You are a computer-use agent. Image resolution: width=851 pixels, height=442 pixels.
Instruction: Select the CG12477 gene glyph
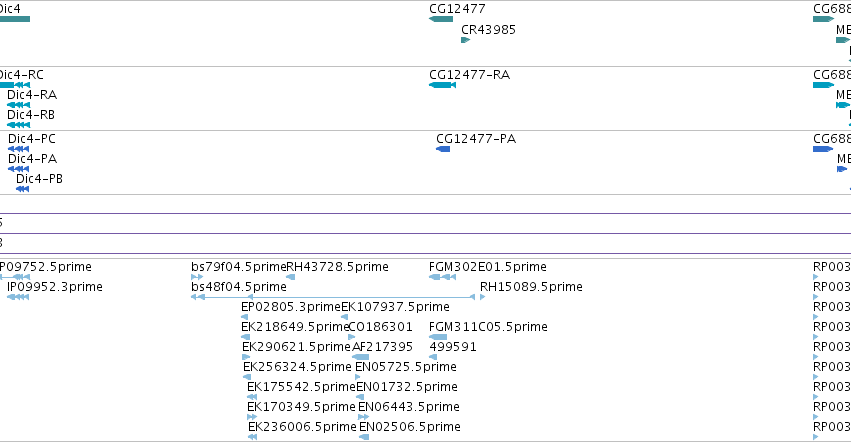coord(441,19)
